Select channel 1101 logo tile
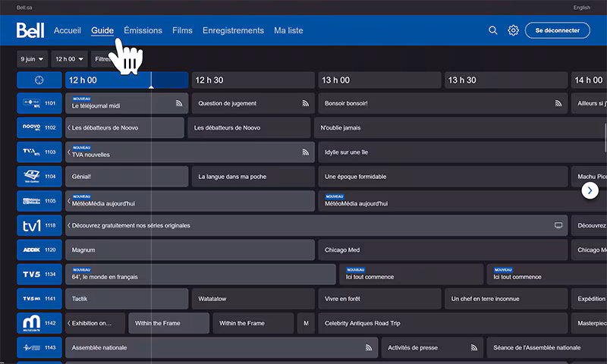This screenshot has width=607, height=364. (39, 103)
